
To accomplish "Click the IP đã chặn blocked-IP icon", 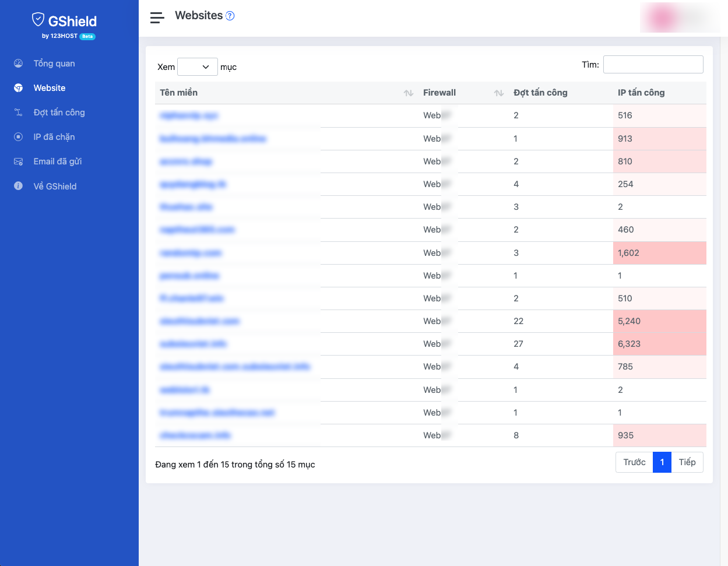I will pyautogui.click(x=18, y=136).
